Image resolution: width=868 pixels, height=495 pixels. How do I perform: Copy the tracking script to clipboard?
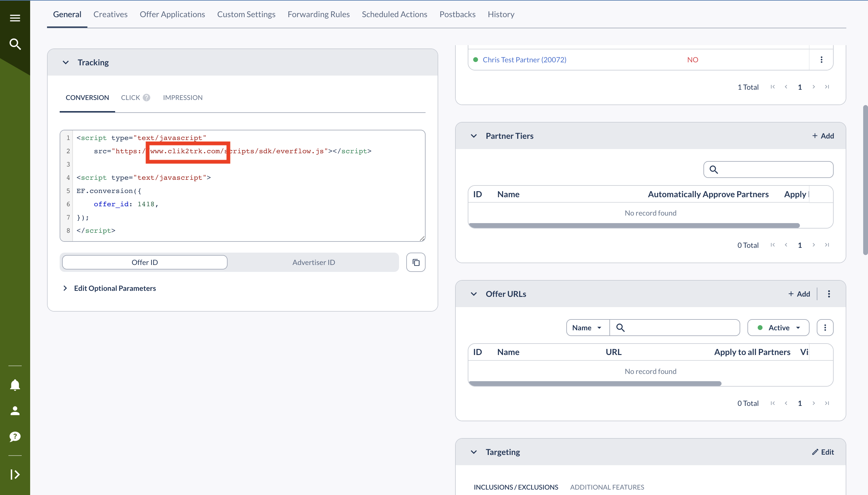tap(416, 262)
